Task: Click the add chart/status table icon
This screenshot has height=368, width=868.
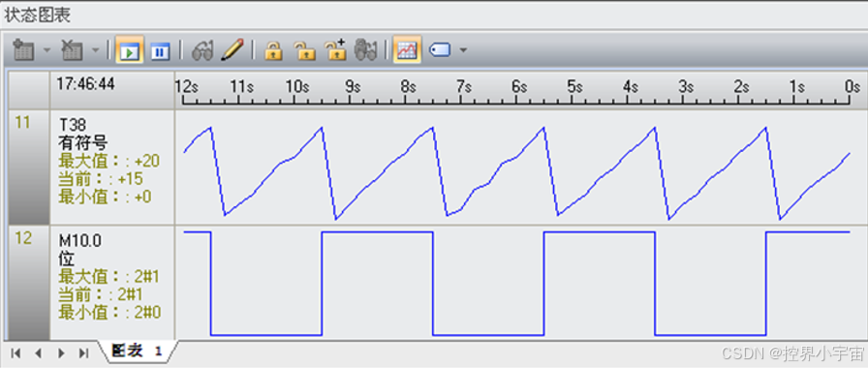Action: [x=24, y=50]
